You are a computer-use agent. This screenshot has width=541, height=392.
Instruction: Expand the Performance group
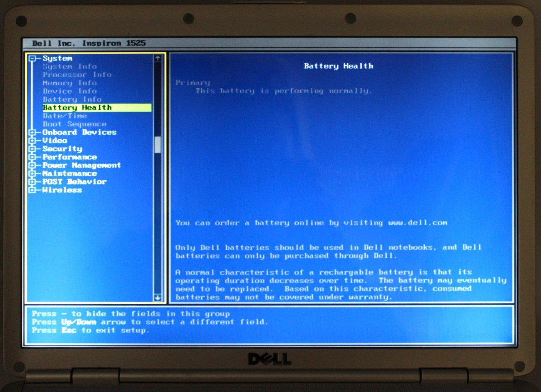[32, 157]
